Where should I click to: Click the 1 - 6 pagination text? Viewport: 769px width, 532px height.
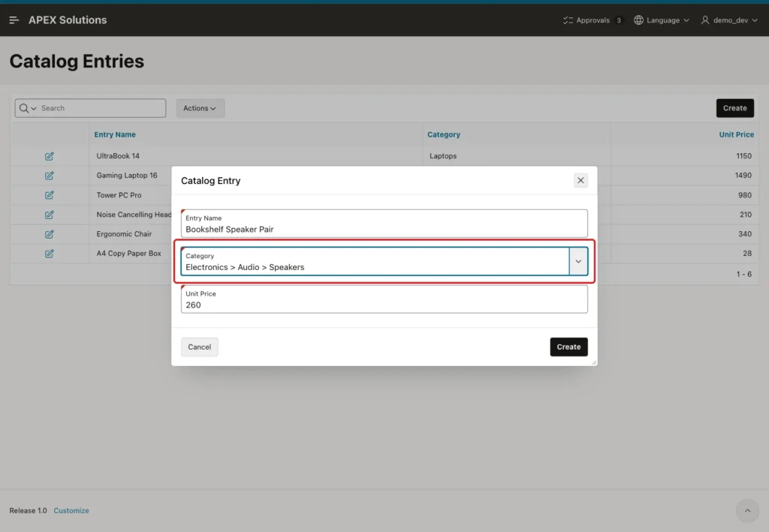pos(743,275)
